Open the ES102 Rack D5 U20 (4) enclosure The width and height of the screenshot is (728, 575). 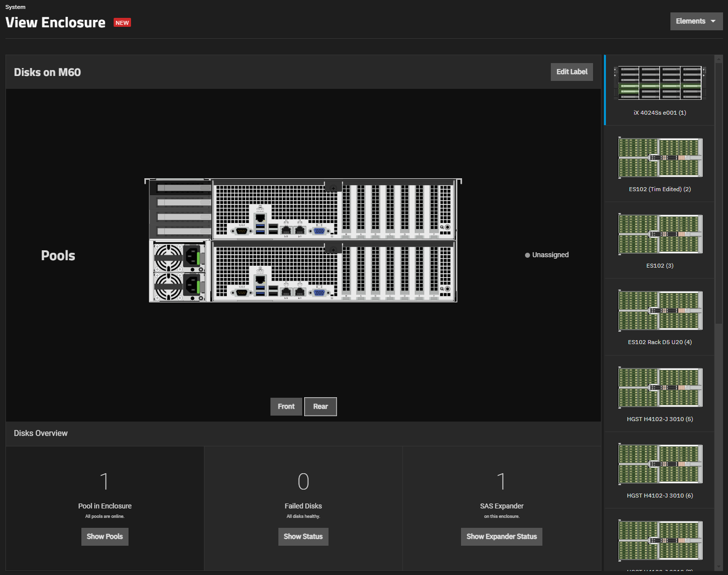pos(660,311)
